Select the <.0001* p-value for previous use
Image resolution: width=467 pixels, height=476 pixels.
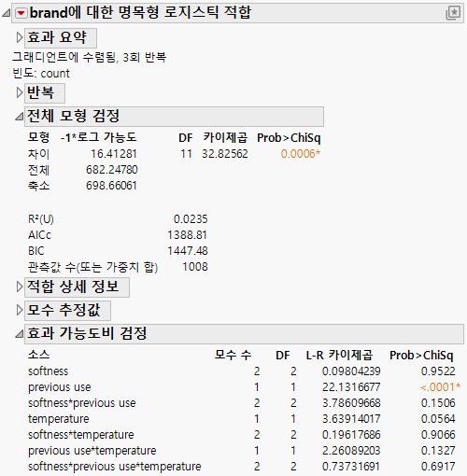pyautogui.click(x=440, y=387)
